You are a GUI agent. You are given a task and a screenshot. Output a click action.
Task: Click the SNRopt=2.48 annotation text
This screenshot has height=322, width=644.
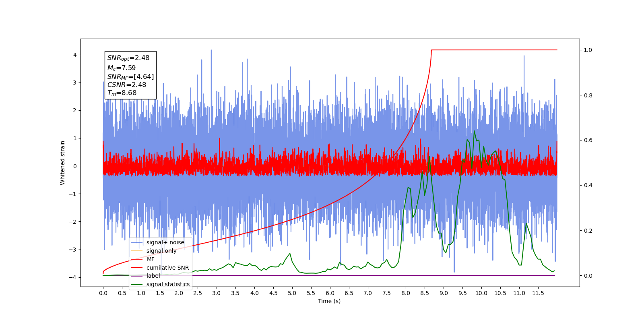click(128, 58)
